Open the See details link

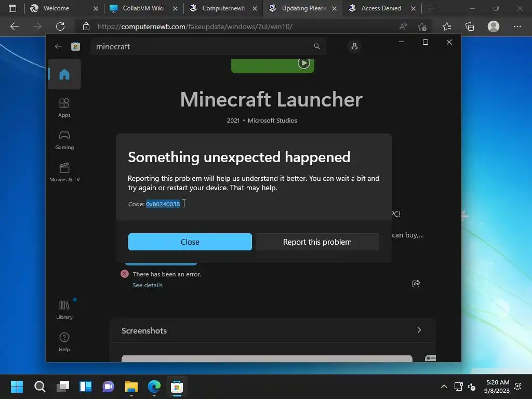tap(147, 285)
